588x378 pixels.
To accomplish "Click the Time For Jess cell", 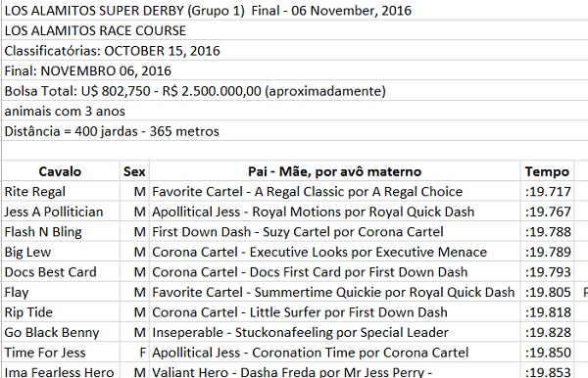I will coord(61,353).
